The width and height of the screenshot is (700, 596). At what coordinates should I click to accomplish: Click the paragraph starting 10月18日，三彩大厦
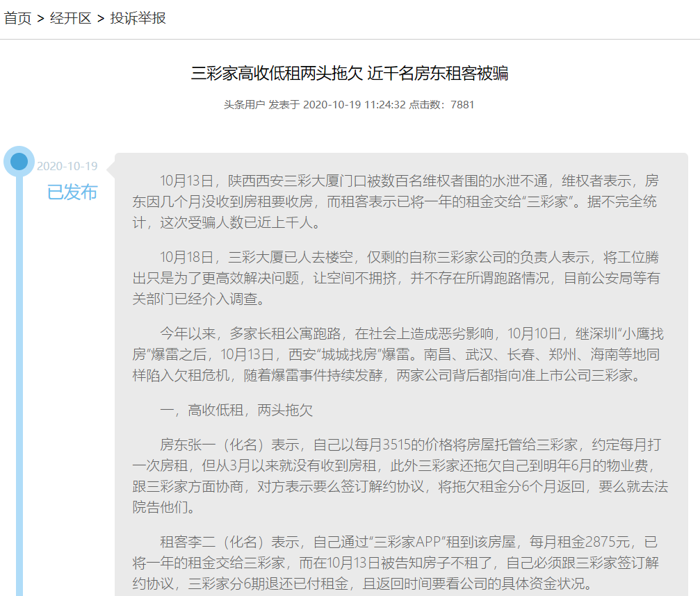click(396, 278)
